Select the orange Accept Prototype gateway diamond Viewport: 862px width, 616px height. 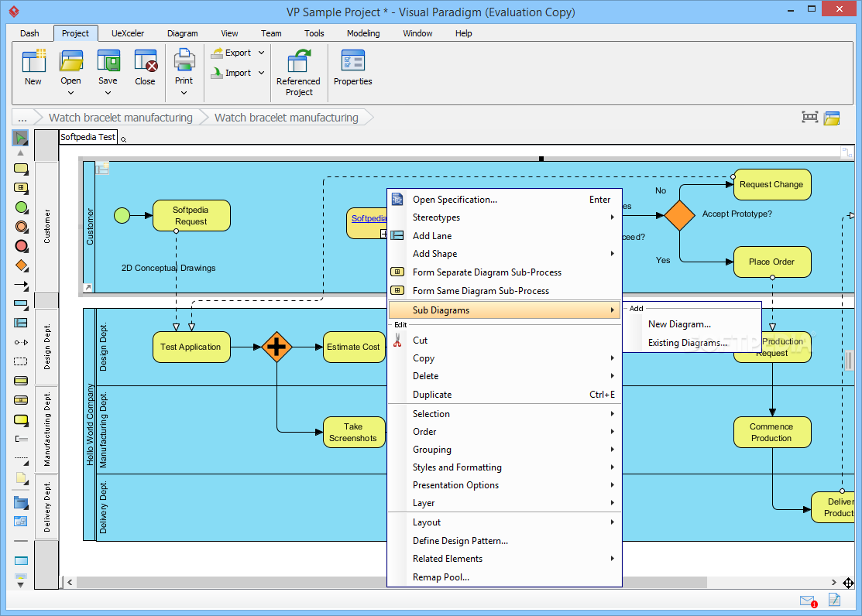[679, 215]
